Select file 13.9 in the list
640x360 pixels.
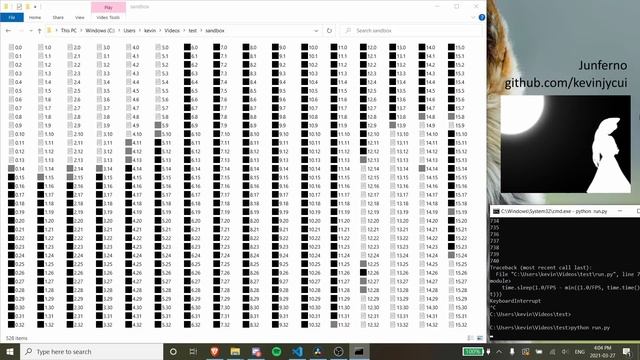(398, 125)
